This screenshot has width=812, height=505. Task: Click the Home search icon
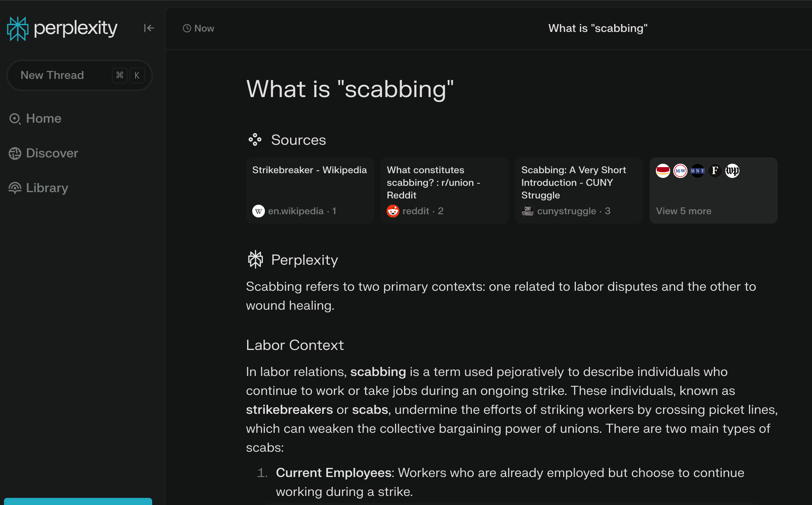coord(15,119)
